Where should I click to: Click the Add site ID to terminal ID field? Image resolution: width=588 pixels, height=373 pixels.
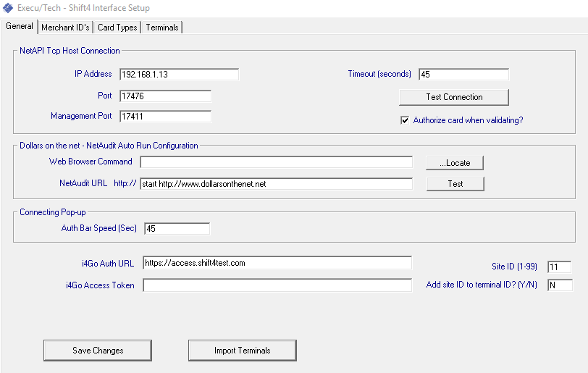(560, 285)
